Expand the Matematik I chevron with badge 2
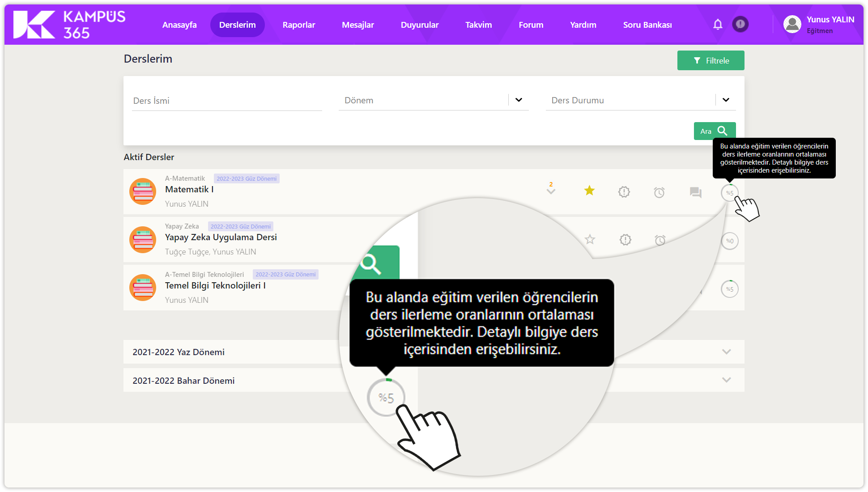 551,191
